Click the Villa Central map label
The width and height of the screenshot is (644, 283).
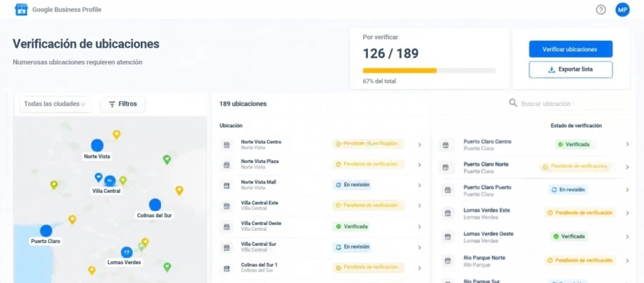107,191
